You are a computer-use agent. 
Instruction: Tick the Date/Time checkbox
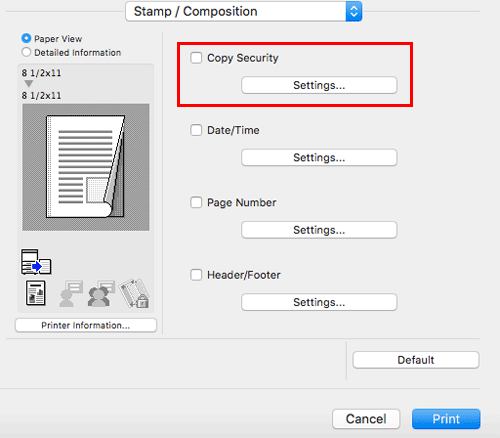(x=196, y=130)
